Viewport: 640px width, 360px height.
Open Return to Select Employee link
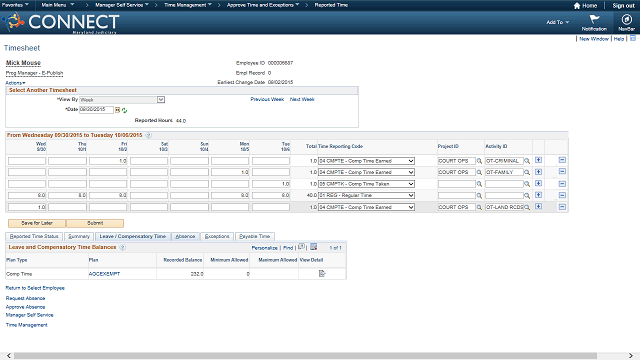35,288
